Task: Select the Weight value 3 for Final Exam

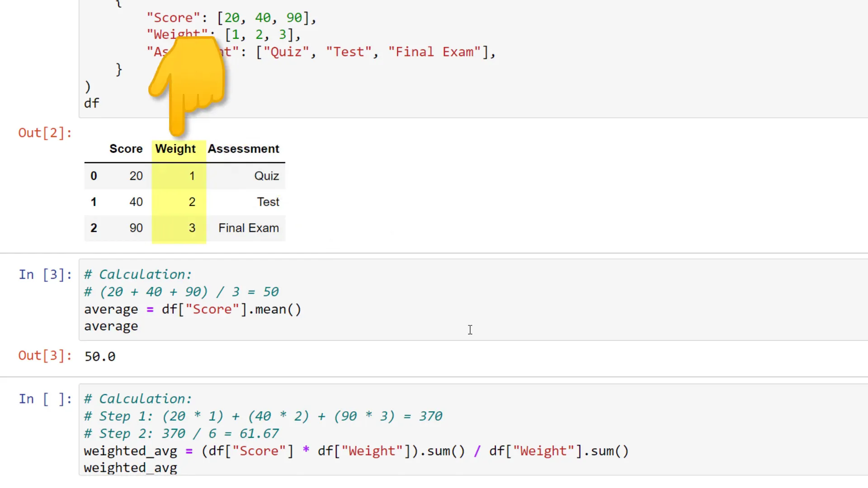Action: coord(192,228)
